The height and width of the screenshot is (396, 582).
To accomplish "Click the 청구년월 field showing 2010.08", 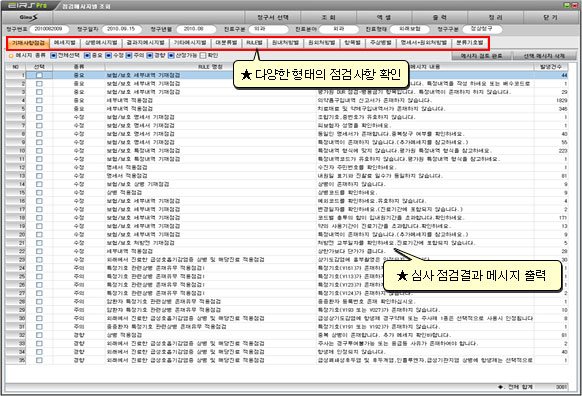I will point(196,29).
